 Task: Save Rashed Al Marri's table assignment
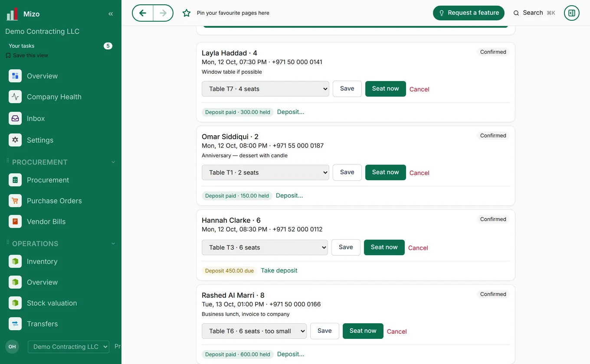(x=324, y=331)
